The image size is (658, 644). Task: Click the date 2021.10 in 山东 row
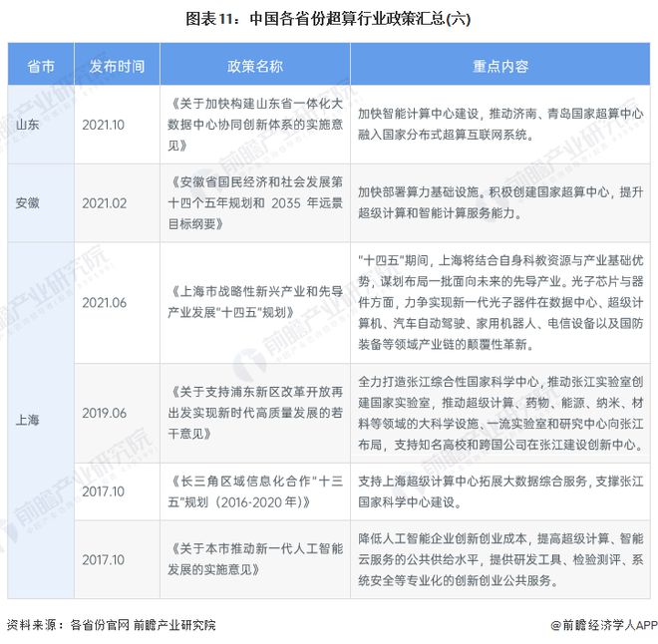click(104, 125)
